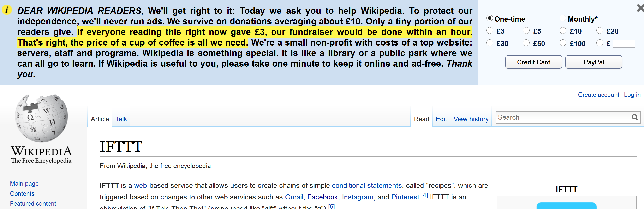Donate using Credit Card button
644x209 pixels.
click(x=534, y=62)
